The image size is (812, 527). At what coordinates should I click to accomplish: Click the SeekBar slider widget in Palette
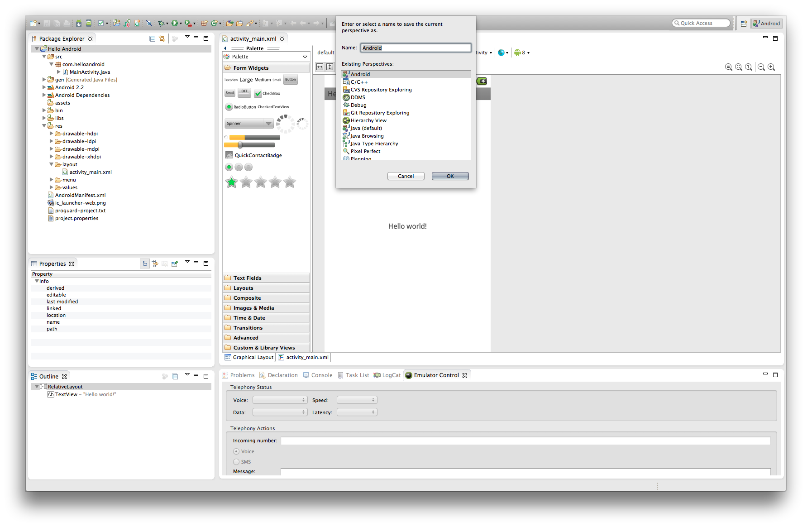click(x=249, y=145)
